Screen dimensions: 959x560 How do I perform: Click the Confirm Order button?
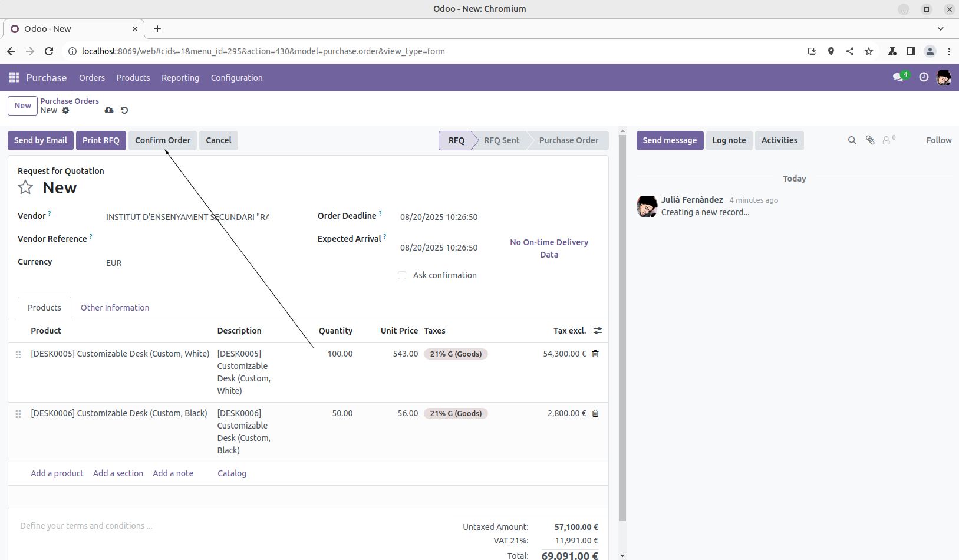coord(163,140)
